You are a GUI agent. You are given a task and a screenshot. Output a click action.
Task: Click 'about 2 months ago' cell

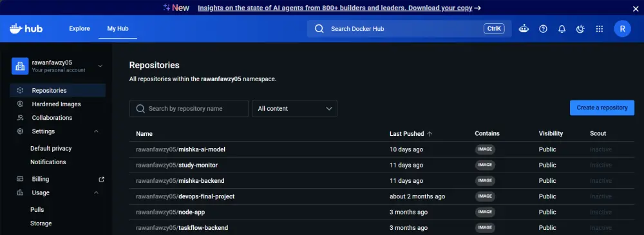coord(417,196)
